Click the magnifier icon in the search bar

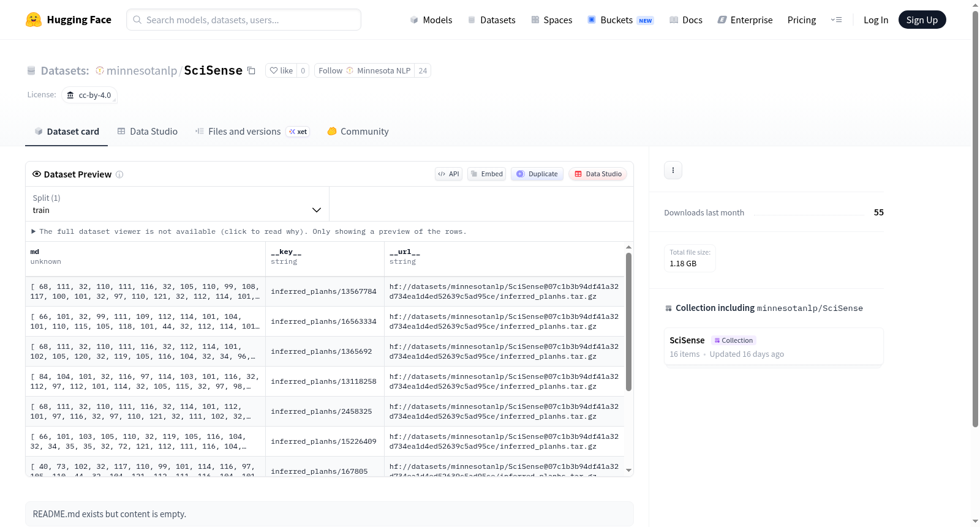point(138,20)
